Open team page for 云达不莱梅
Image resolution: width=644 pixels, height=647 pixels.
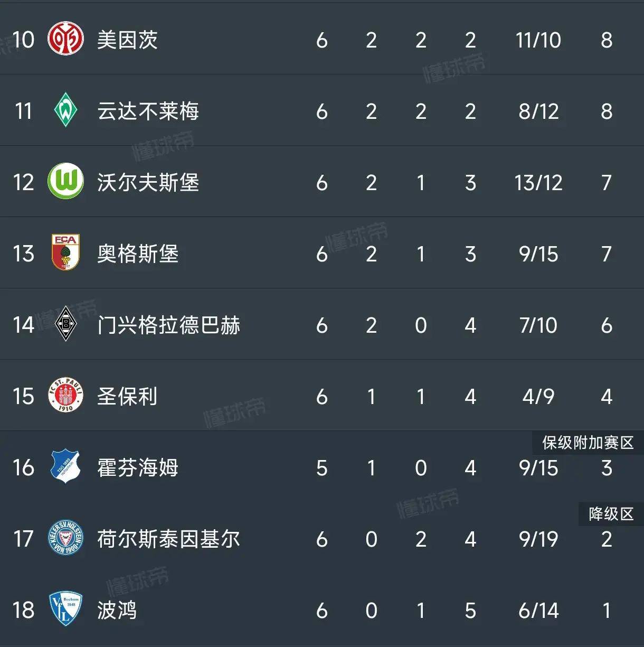click(148, 111)
